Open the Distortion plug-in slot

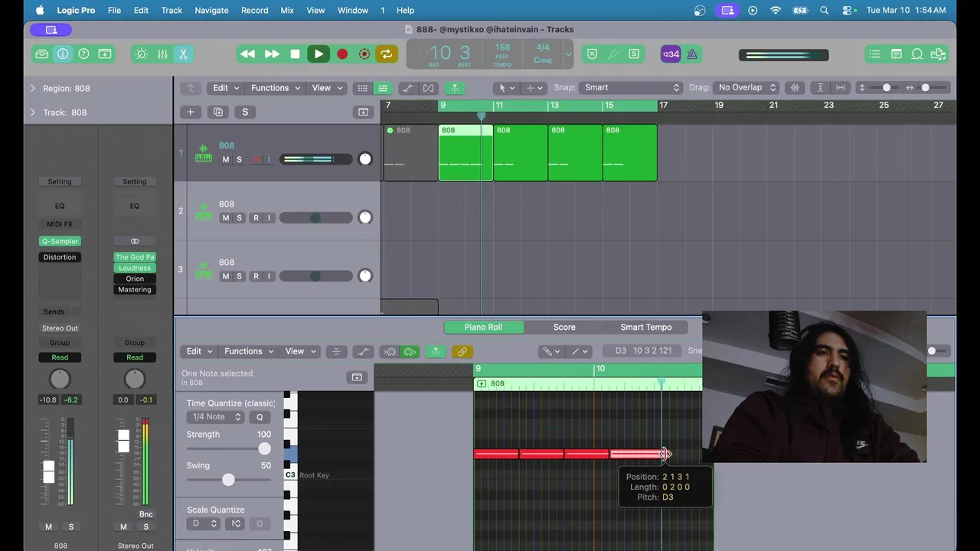pos(60,257)
